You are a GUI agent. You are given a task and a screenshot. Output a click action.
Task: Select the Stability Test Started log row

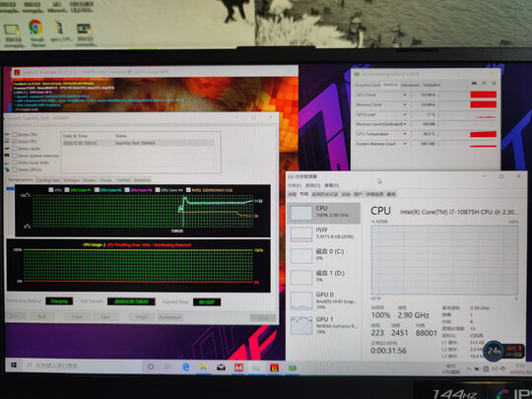click(138, 143)
